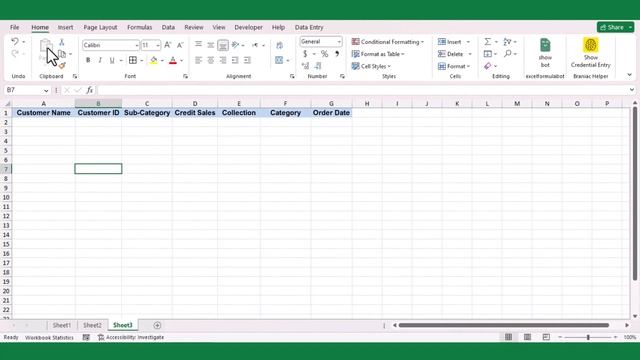Click the Orientation text angle icon
Screen dimensions: 640x360
pos(236,44)
